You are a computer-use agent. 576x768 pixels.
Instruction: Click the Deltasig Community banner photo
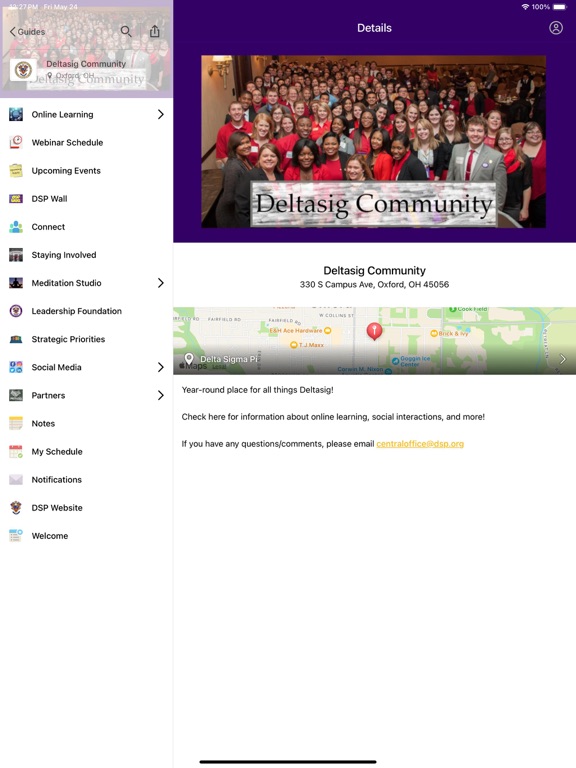coord(373,142)
